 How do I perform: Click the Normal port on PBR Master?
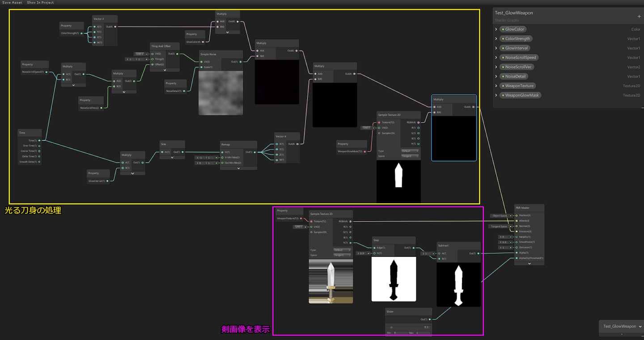517,226
